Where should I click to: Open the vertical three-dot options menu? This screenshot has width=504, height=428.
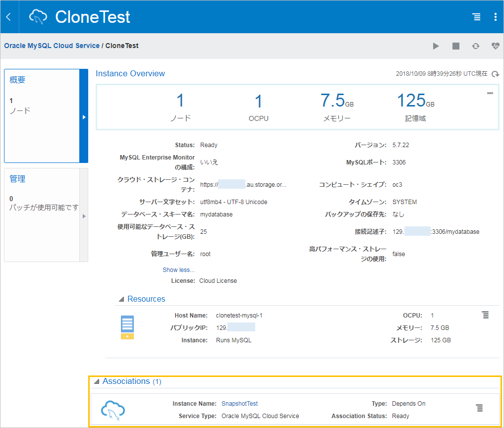[495, 17]
